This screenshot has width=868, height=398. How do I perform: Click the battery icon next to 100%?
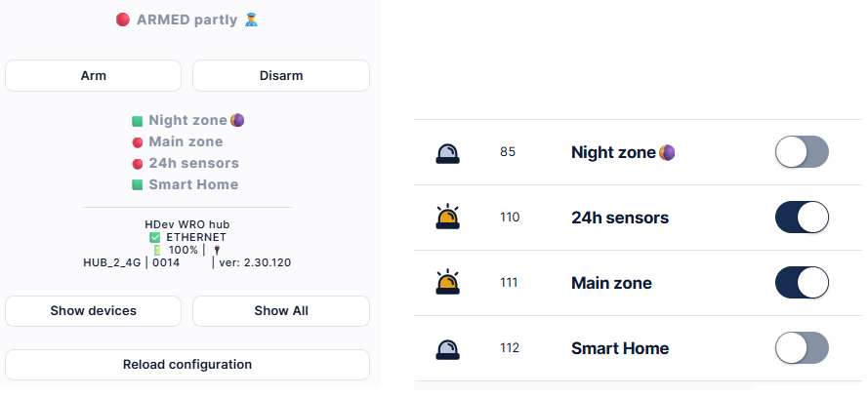[x=156, y=250]
